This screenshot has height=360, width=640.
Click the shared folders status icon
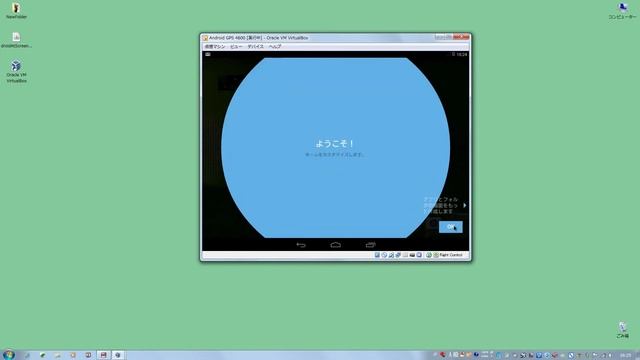click(405, 255)
